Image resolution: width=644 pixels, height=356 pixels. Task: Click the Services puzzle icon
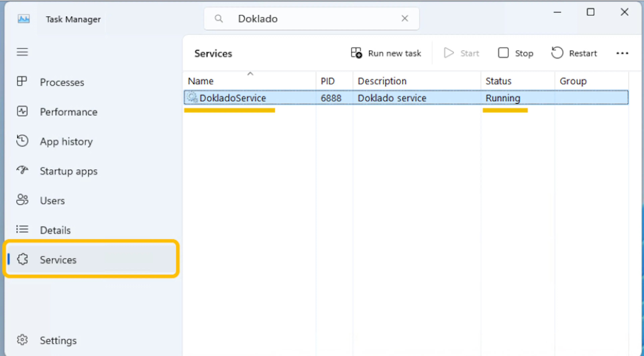point(22,259)
